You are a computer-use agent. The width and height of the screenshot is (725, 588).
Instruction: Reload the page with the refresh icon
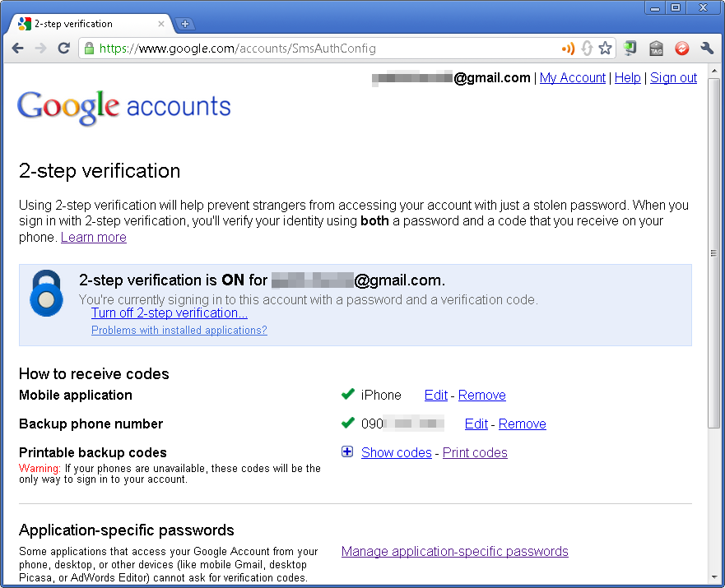click(64, 48)
